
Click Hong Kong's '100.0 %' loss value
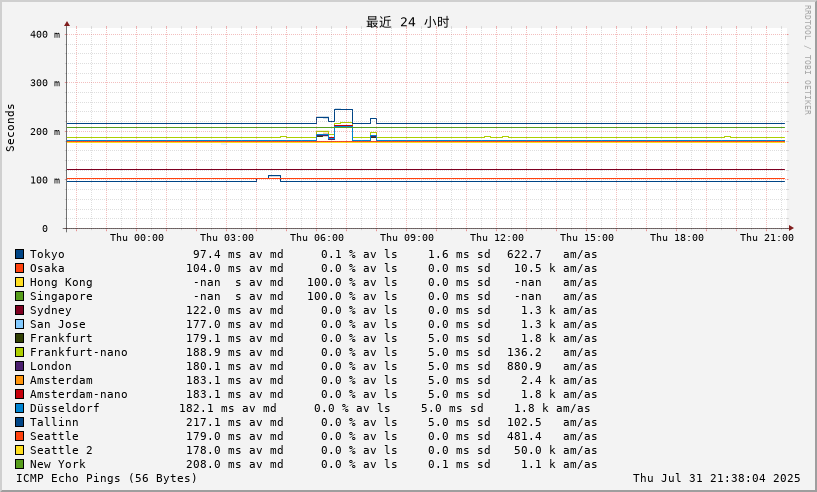coord(331,282)
